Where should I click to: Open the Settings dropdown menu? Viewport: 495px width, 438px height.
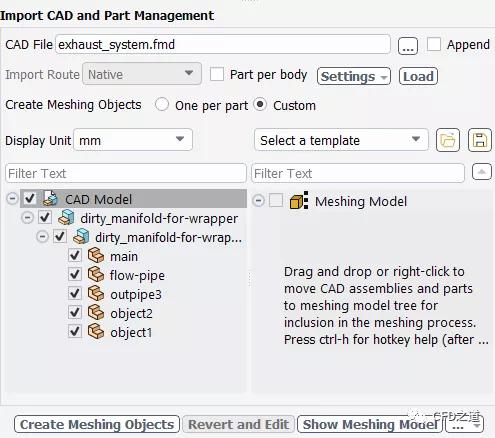pos(354,76)
